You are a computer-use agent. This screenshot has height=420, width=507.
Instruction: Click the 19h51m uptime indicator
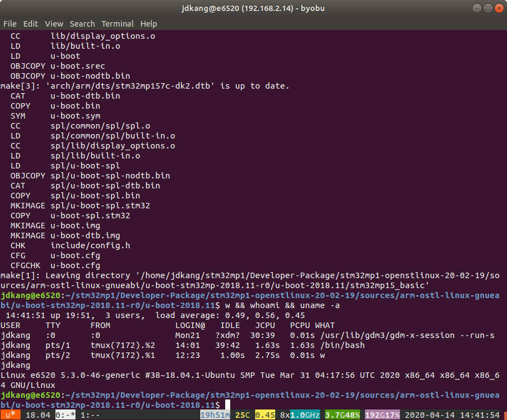pos(215,415)
